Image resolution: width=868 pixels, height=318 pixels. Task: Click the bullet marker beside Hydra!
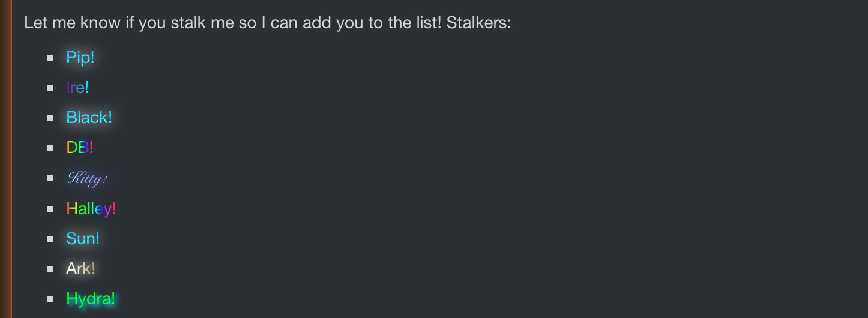(50, 299)
